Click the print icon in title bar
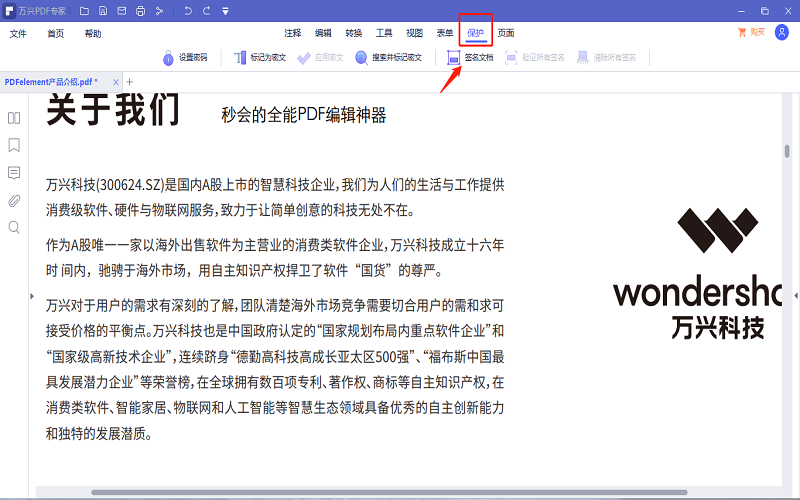 [x=140, y=11]
